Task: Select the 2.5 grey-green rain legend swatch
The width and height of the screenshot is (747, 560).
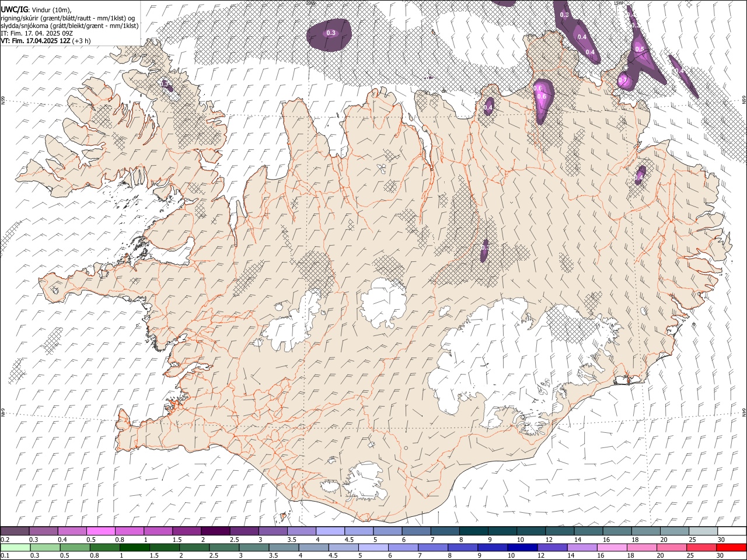Action: [x=224, y=548]
